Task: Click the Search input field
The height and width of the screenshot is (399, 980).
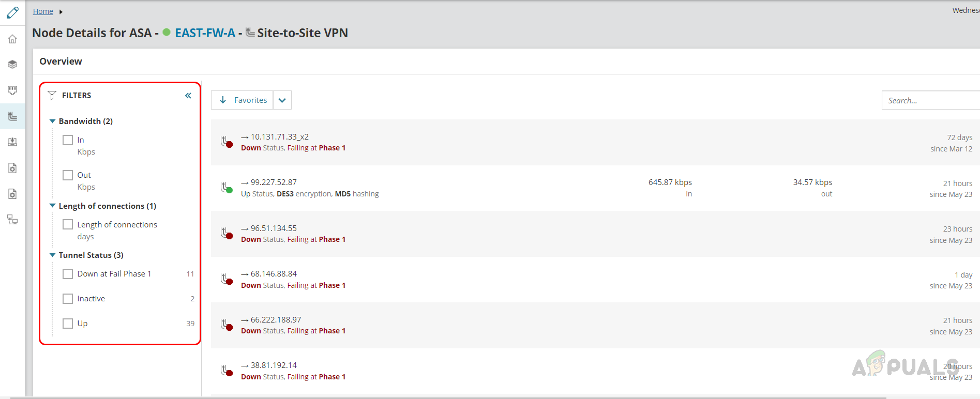Action: 930,100
